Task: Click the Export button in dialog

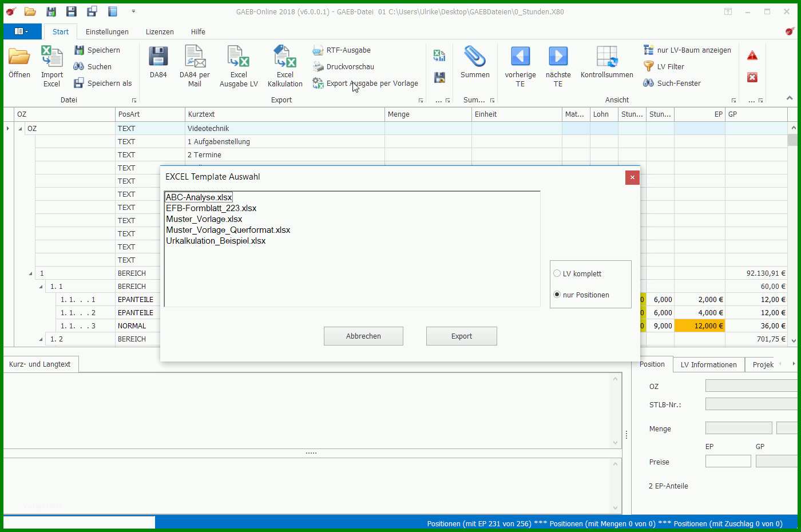Action: click(461, 336)
